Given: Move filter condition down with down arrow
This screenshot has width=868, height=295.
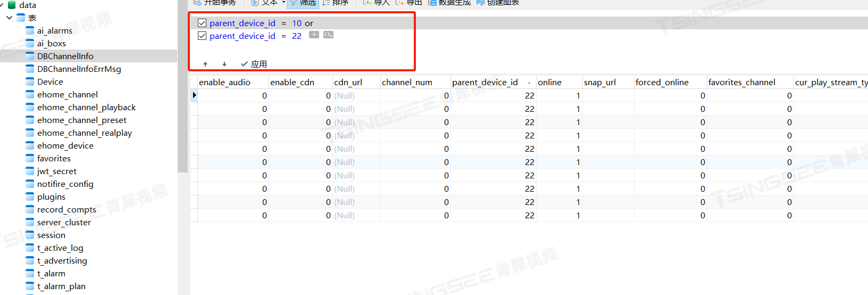Looking at the screenshot, I should [x=224, y=64].
